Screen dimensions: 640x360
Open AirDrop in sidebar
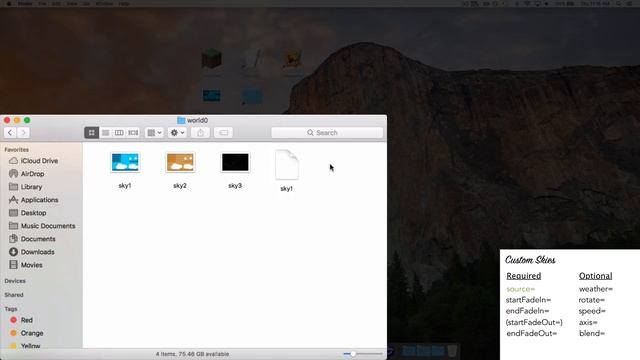(32, 174)
